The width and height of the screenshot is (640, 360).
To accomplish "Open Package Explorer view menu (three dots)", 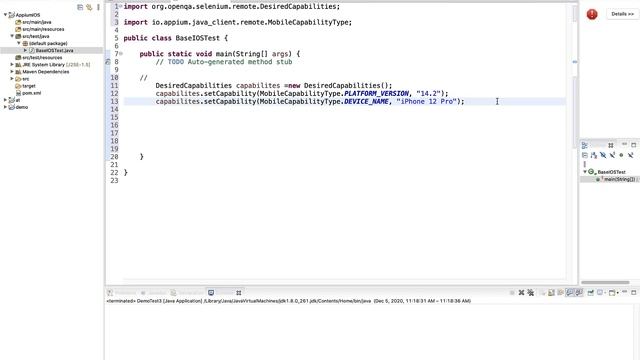I will [98, 7].
